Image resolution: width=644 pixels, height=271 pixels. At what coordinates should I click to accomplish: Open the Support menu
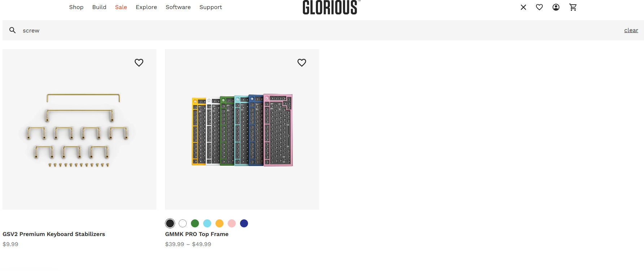[210, 7]
